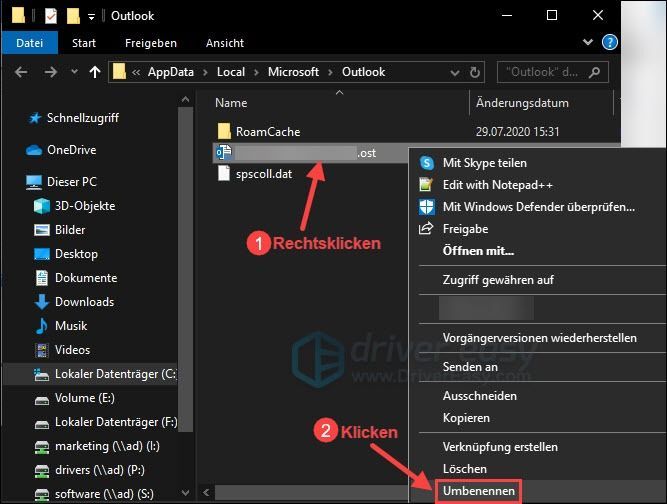Open Musik folder in sidebar

[x=71, y=326]
